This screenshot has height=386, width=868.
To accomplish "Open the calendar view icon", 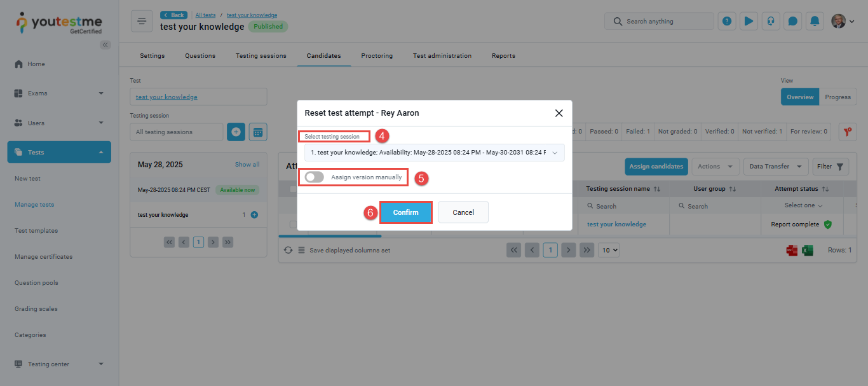I will point(258,132).
